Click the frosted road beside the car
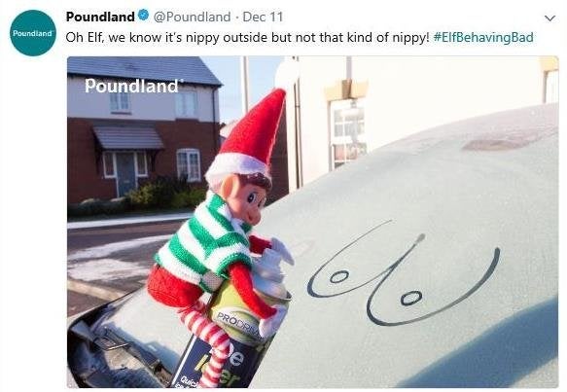 click(x=109, y=261)
